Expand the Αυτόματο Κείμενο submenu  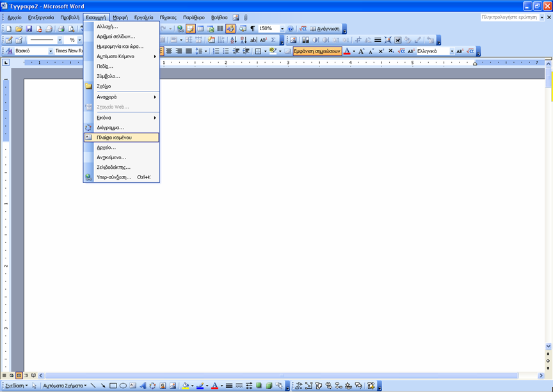pyautogui.click(x=122, y=56)
